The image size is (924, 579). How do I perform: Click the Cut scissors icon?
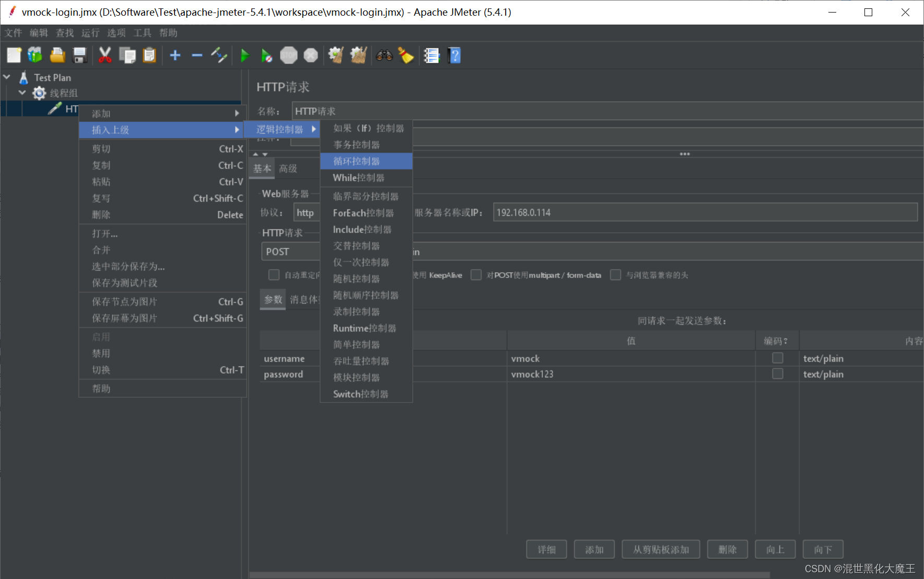tap(105, 55)
